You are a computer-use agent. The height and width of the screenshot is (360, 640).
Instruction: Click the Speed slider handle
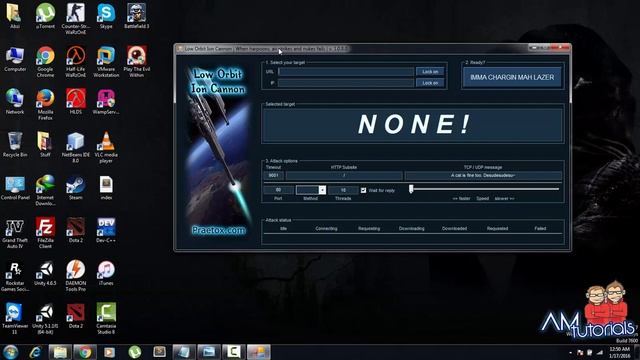[411, 189]
